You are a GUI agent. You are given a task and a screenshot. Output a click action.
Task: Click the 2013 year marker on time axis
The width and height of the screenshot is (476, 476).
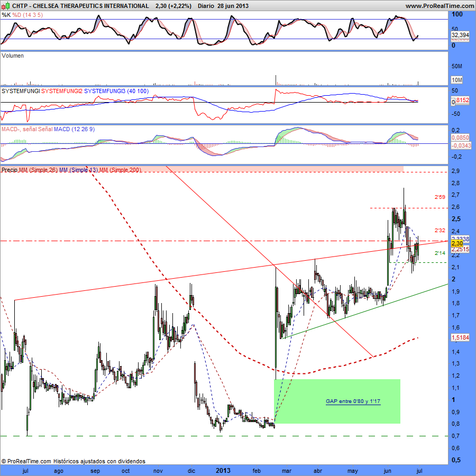tap(223, 471)
